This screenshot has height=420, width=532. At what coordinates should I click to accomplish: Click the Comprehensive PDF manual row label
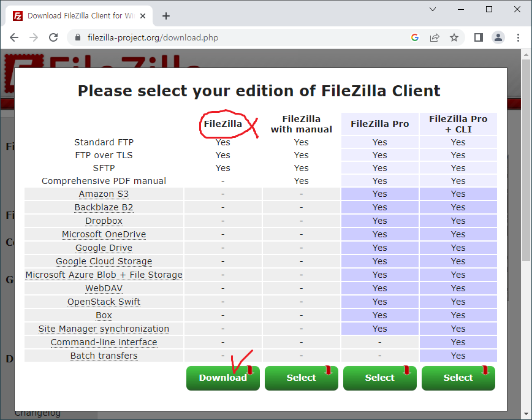click(x=104, y=181)
